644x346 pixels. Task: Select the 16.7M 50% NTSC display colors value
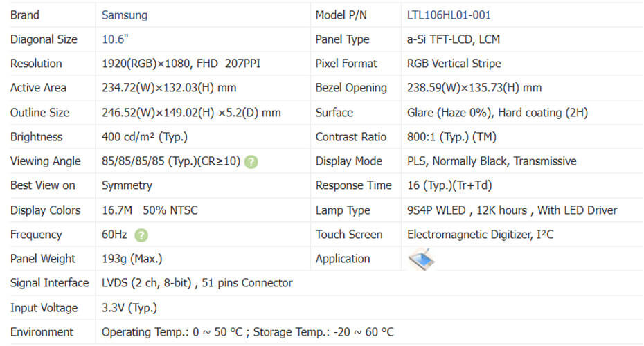tap(150, 210)
